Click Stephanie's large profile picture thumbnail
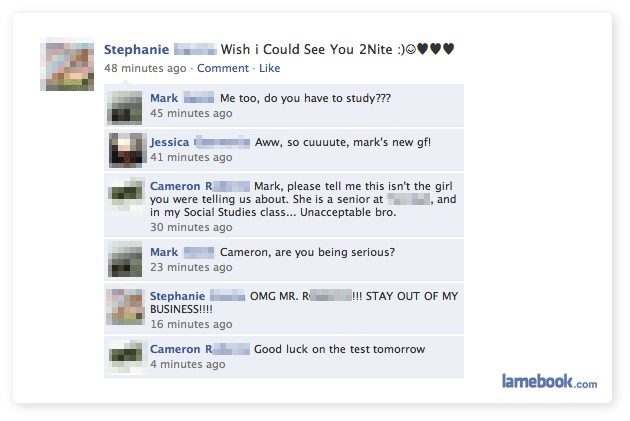This screenshot has width=630, height=421. coord(67,64)
